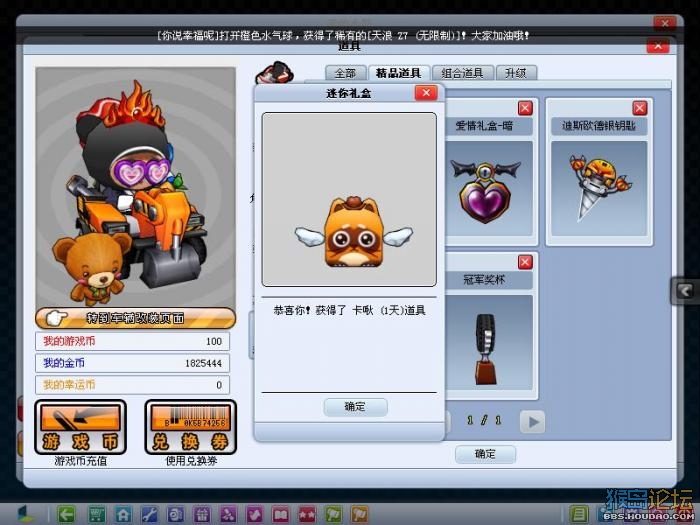Click the 冠军奖杯 item title
The image size is (700, 525).
pos(484,280)
